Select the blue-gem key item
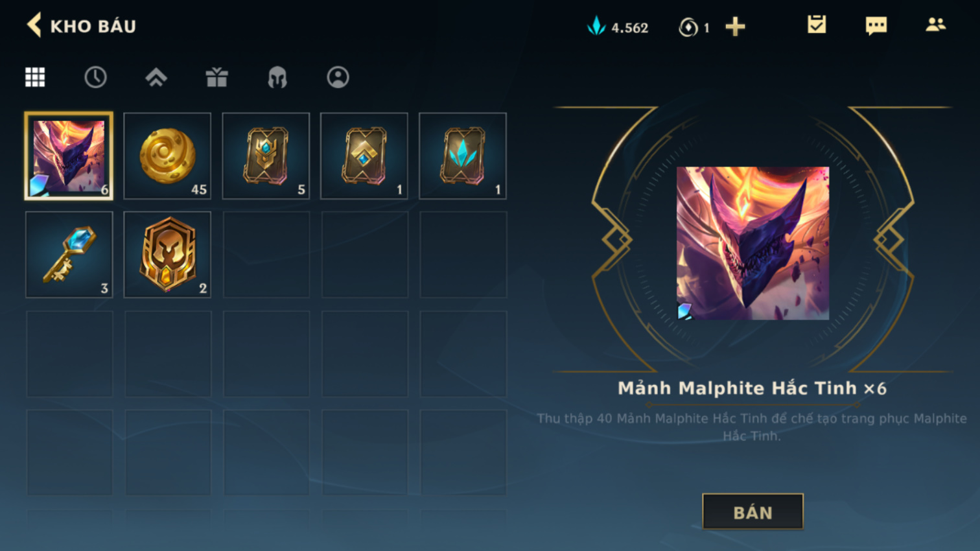 click(69, 254)
